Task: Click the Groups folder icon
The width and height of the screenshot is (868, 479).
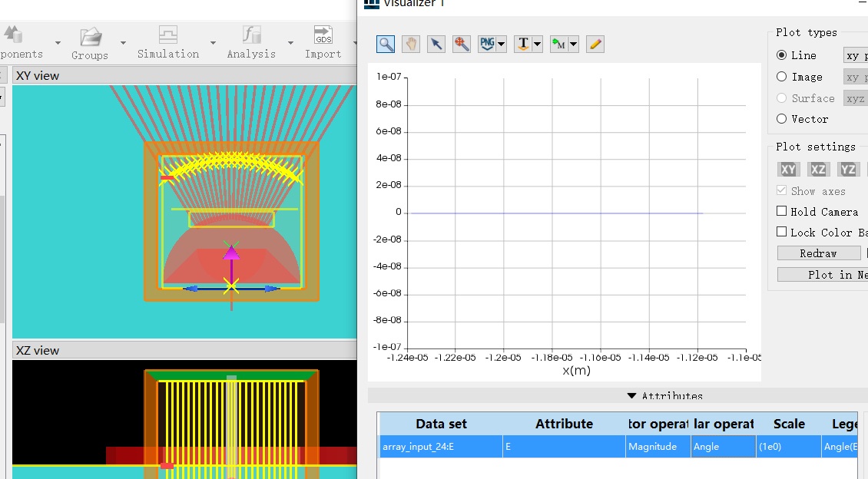Action: [91, 36]
